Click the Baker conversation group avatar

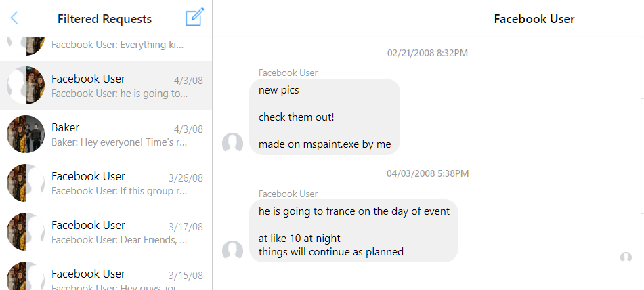(26, 134)
